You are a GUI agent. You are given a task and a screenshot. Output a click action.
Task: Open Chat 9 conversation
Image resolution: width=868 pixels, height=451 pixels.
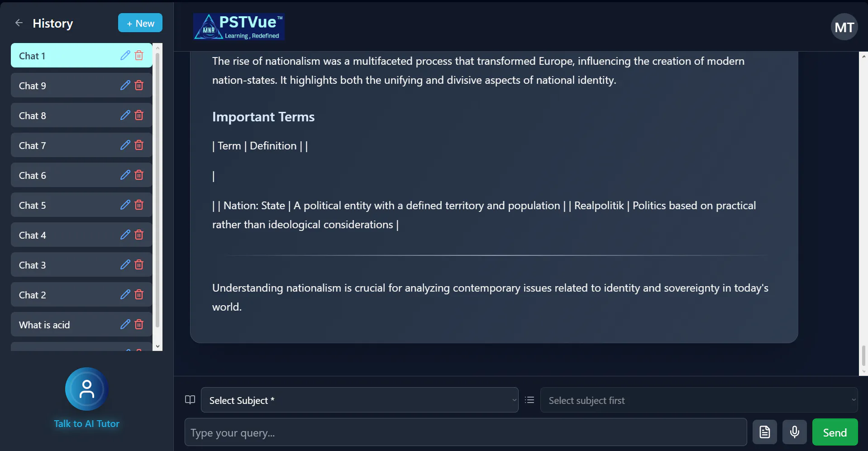coord(81,85)
